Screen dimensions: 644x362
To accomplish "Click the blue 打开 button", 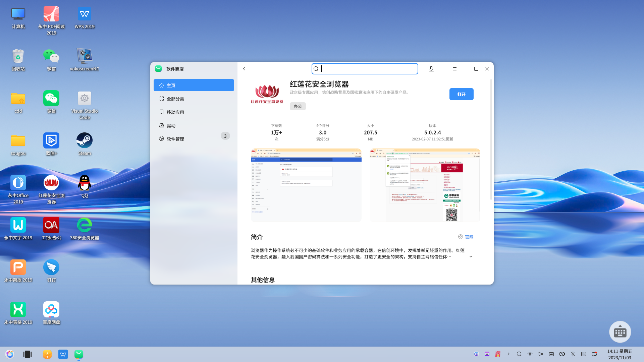I will (461, 94).
